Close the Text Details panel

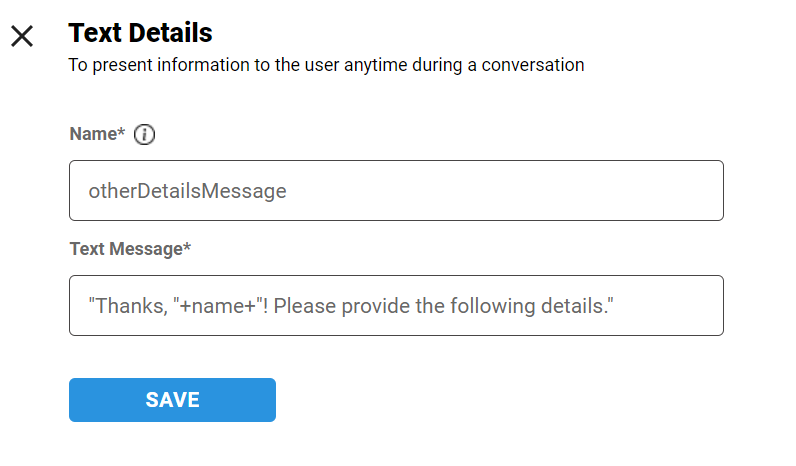[x=22, y=36]
